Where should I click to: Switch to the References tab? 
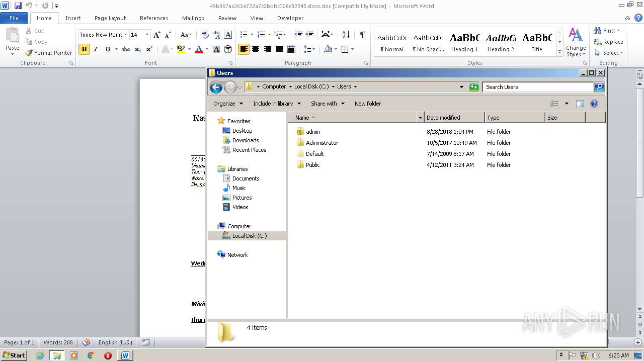tap(154, 18)
